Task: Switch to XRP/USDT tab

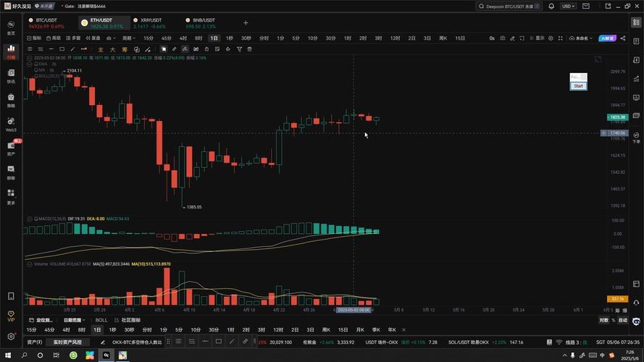Action: pos(149,23)
